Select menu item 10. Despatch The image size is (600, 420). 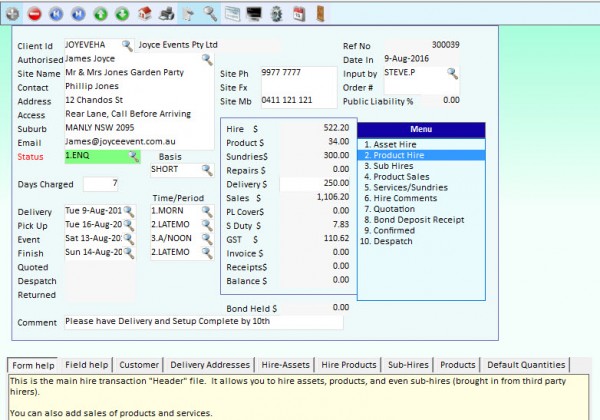(x=421, y=241)
